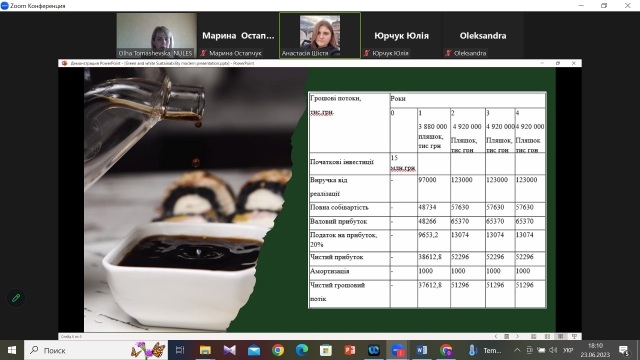This screenshot has width=640, height=360.
Task: Open the weather temperature widget in taskbar
Action: [484, 350]
